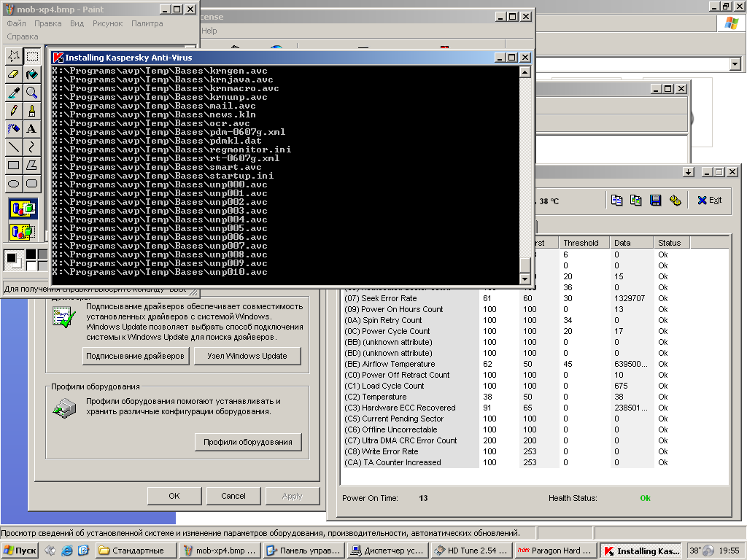747x560 pixels.
Task: Click HD Tune's copy screenshot icon
Action: coord(636,201)
